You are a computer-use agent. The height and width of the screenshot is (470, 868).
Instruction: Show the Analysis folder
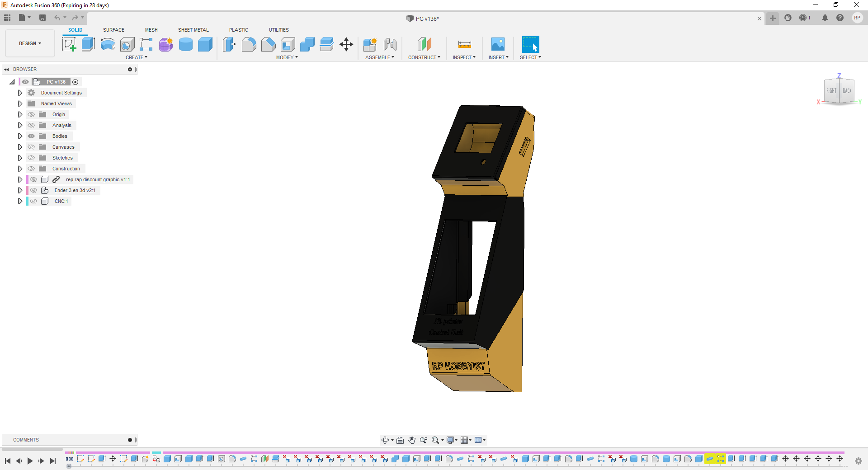click(x=31, y=125)
